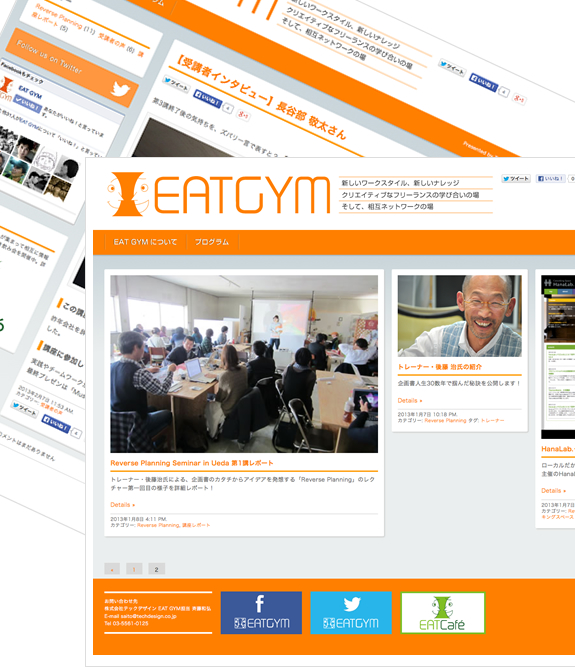
Task: Click the いいね button in the background page header
Action: [484, 83]
